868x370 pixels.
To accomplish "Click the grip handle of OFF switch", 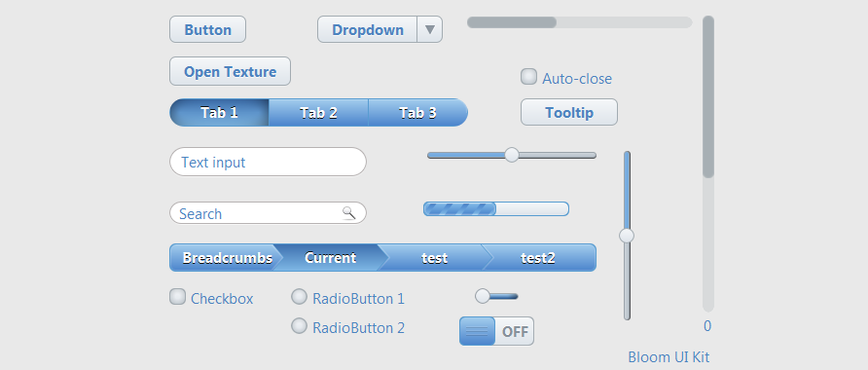I will (x=477, y=331).
